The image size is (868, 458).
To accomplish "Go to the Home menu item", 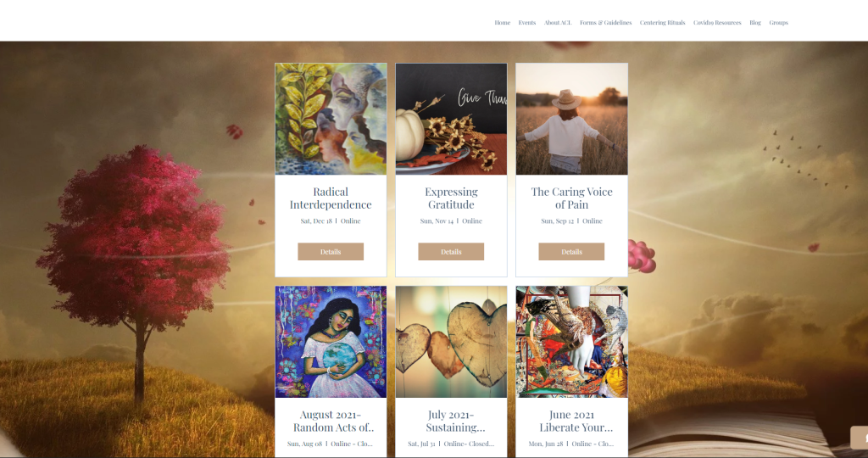I will point(502,23).
